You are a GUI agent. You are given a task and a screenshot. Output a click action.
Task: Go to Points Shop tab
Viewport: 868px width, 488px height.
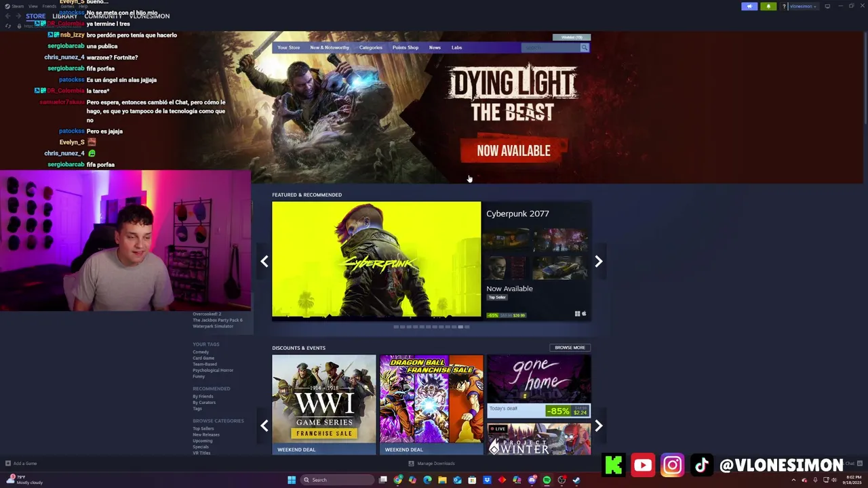(406, 47)
